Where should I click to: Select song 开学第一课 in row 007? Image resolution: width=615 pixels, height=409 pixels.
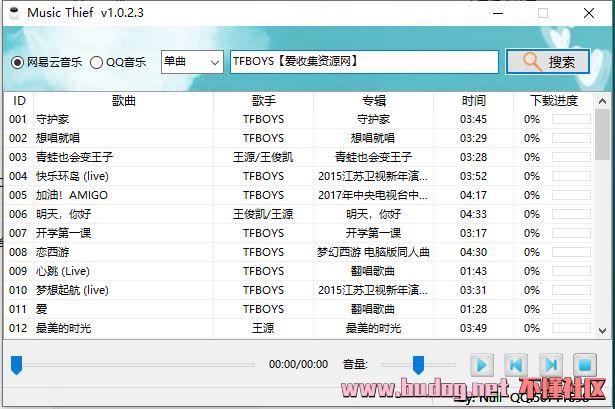64,233
